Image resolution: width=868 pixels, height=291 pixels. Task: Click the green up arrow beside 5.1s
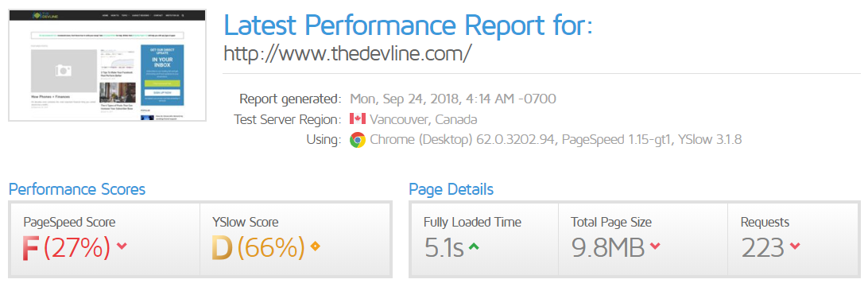[x=473, y=246]
